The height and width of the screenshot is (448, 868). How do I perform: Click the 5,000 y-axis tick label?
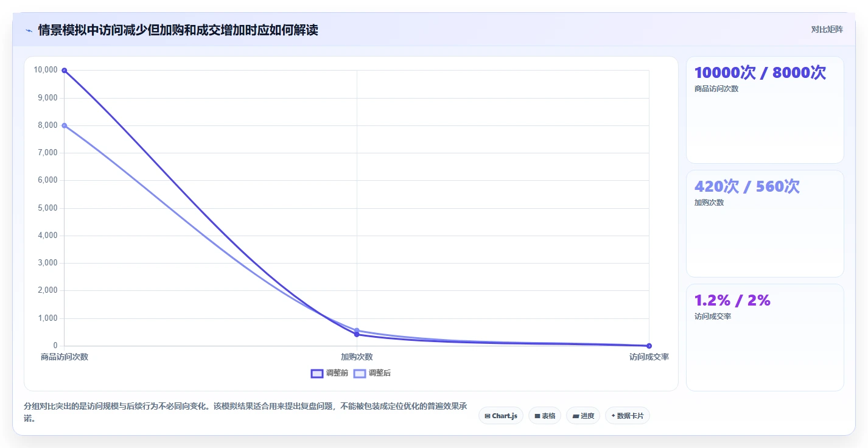coord(47,208)
